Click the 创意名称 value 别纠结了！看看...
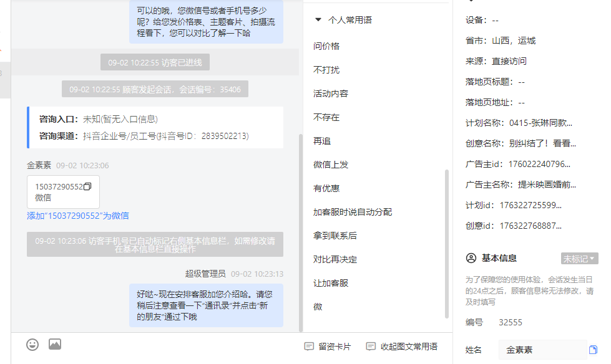The image size is (611, 364). click(542, 143)
